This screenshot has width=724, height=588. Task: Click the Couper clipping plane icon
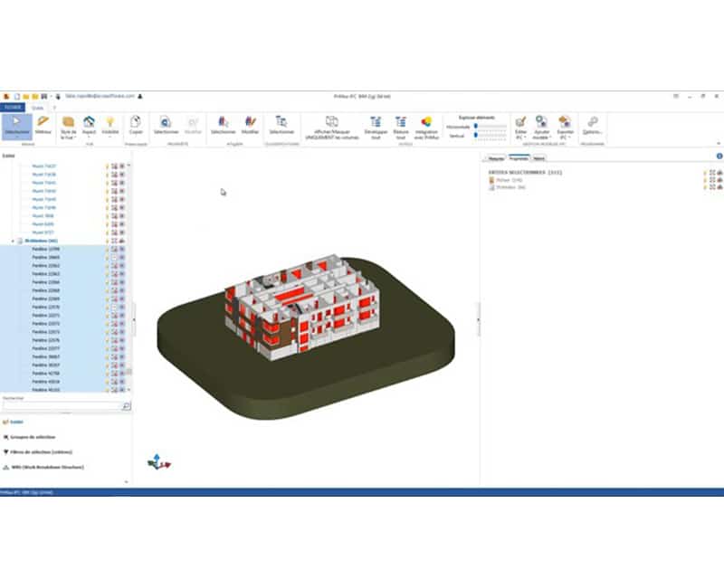click(x=136, y=125)
